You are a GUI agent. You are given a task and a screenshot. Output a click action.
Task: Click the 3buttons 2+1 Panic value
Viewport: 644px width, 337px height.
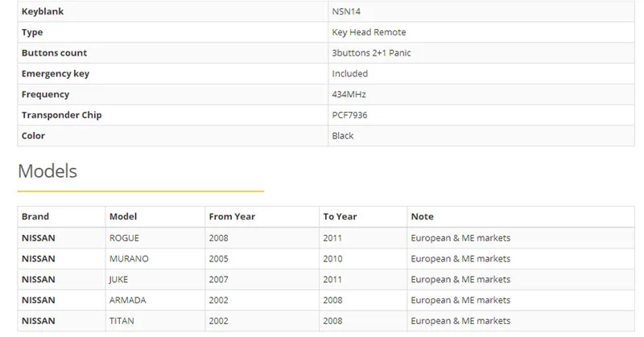(371, 53)
